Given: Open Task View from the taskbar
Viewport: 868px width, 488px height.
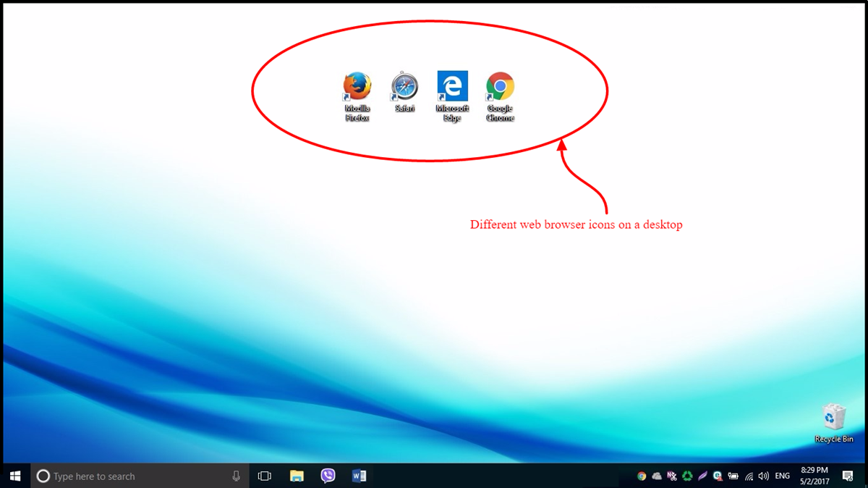Looking at the screenshot, I should 265,476.
